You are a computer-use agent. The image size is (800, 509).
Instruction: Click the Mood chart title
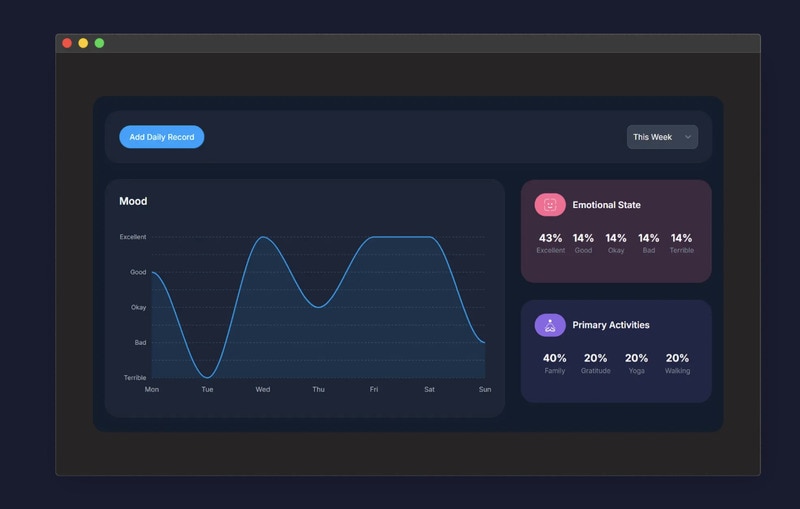[x=133, y=201]
